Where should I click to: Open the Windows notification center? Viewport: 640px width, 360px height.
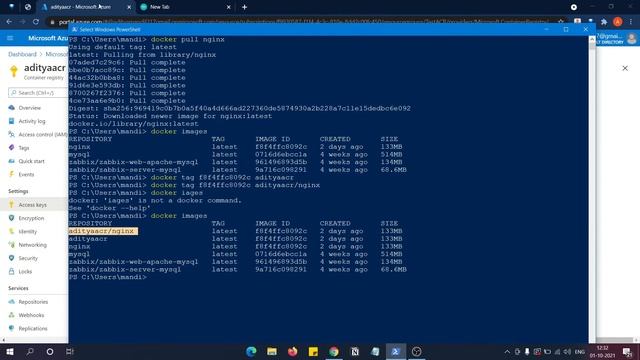click(627, 351)
